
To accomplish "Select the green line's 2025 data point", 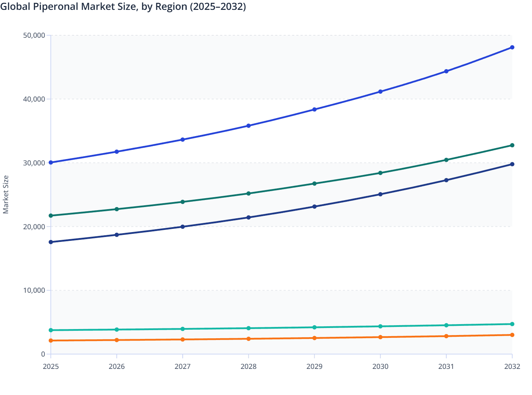I will (x=50, y=215).
